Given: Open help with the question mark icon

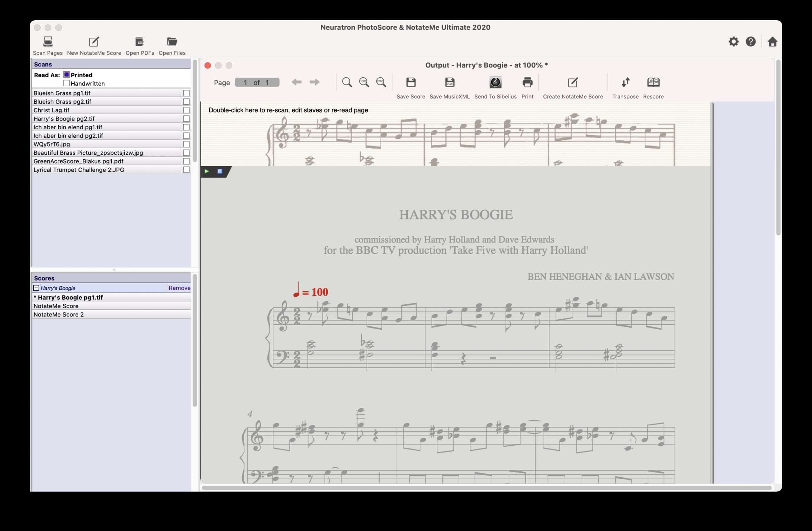Looking at the screenshot, I should click(750, 42).
